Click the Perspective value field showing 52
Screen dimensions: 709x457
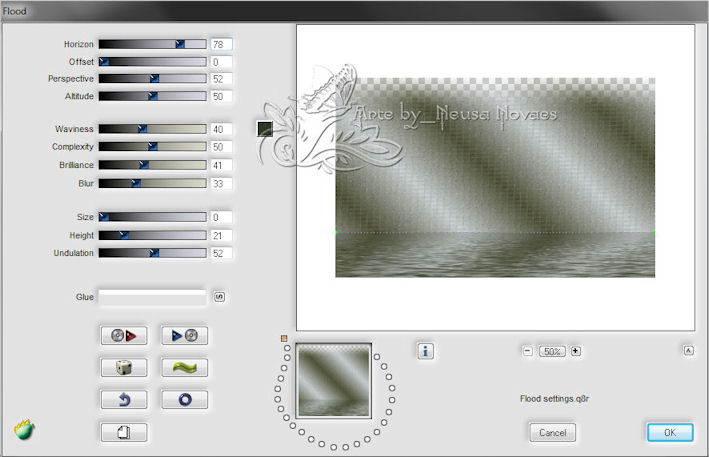coord(222,79)
